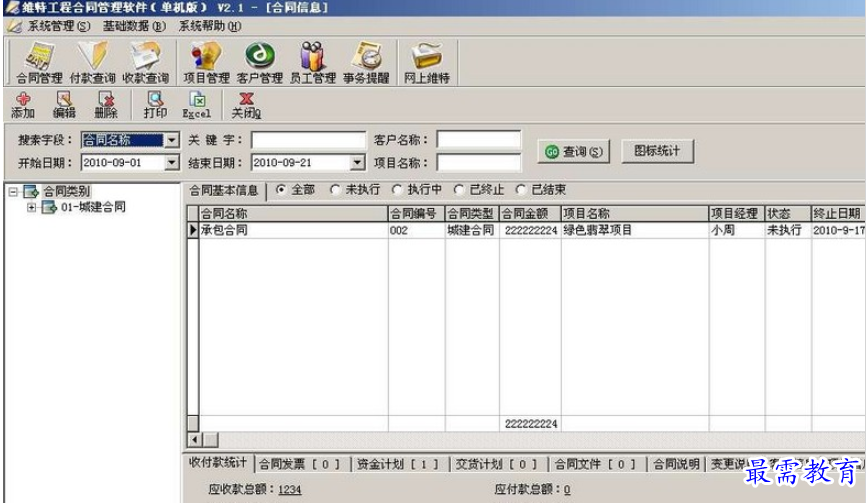
Task: Click the 合同名称 column header
Action: 294,214
